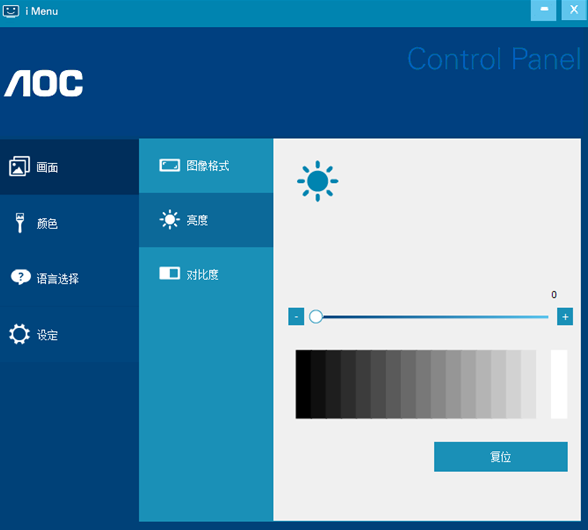This screenshot has height=530, width=588.
Task: Click the large brightness sun icon
Action: click(x=318, y=181)
